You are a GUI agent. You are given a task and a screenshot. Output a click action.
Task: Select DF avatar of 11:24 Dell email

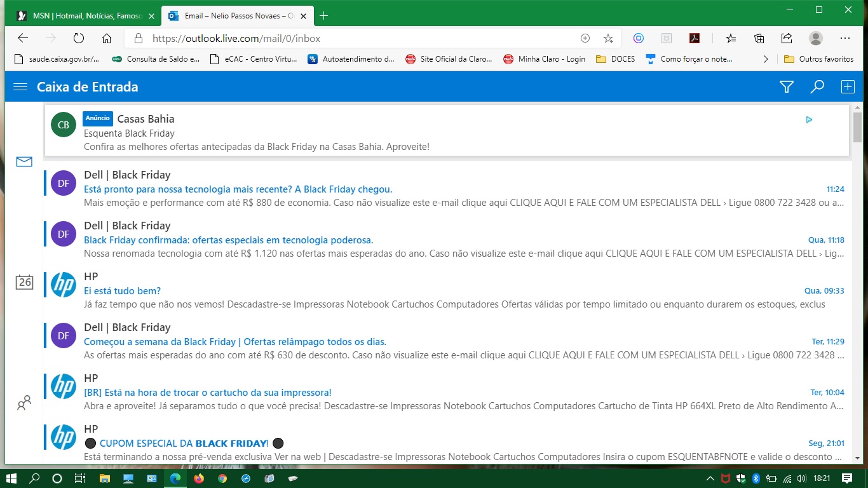(64, 183)
